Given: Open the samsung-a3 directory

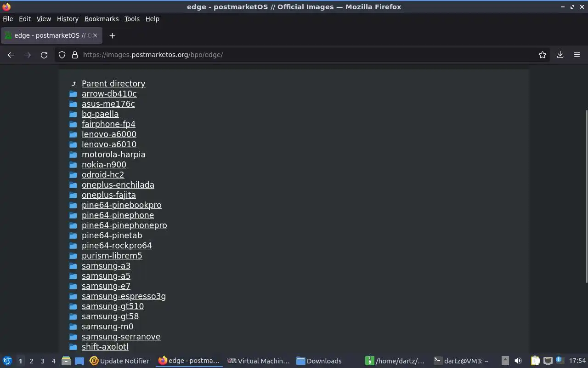Looking at the screenshot, I should coord(106,266).
